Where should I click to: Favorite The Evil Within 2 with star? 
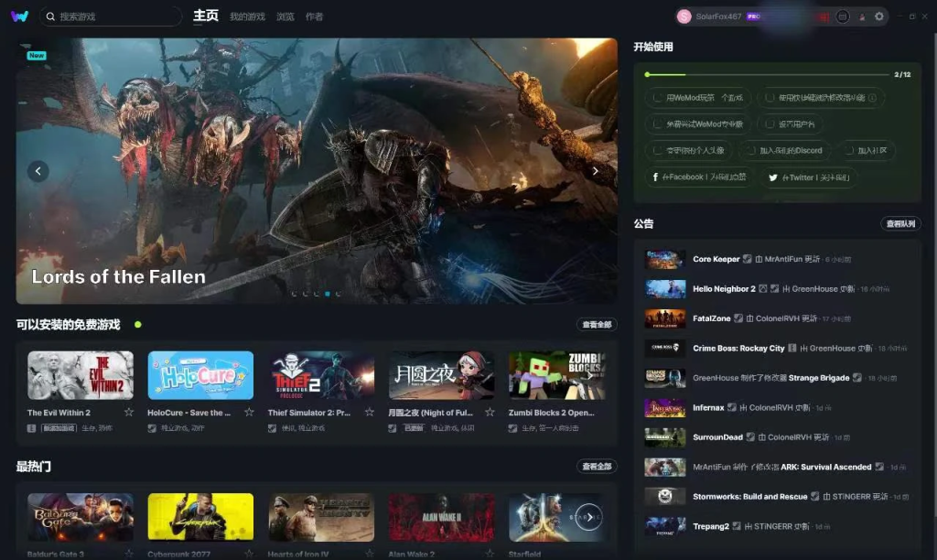[129, 413]
